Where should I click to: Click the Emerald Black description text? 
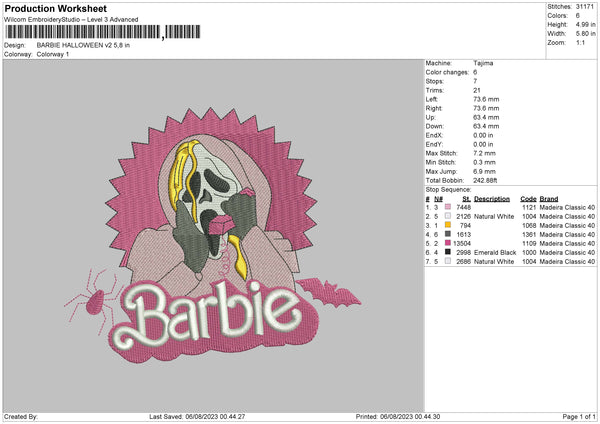coord(495,253)
